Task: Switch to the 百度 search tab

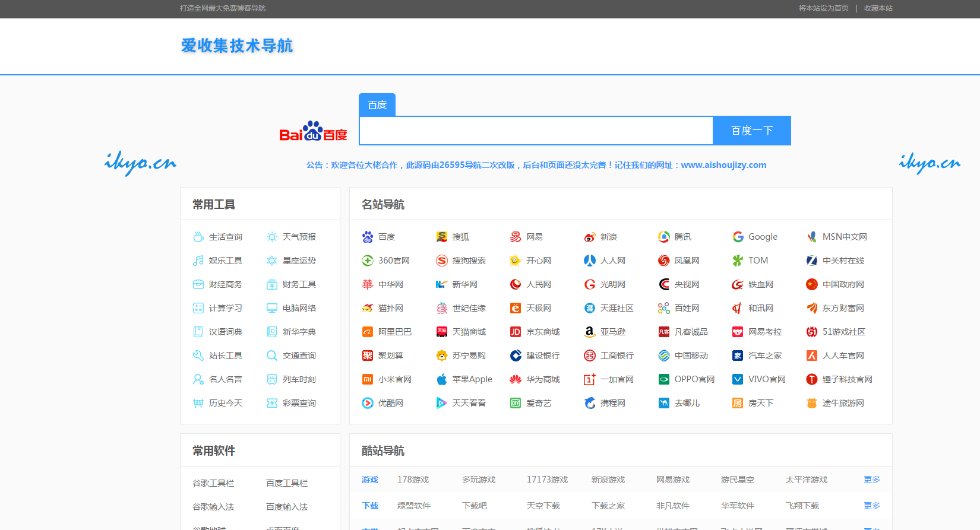Action: [x=377, y=105]
